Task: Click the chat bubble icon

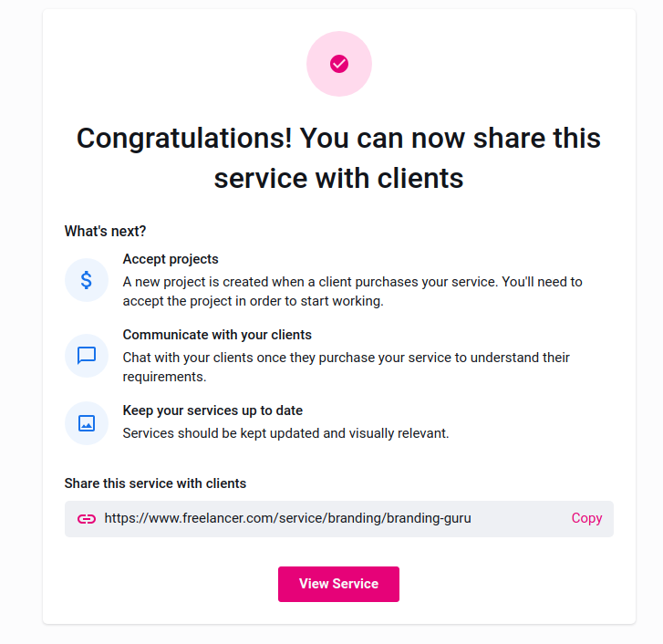Action: pyautogui.click(x=87, y=356)
